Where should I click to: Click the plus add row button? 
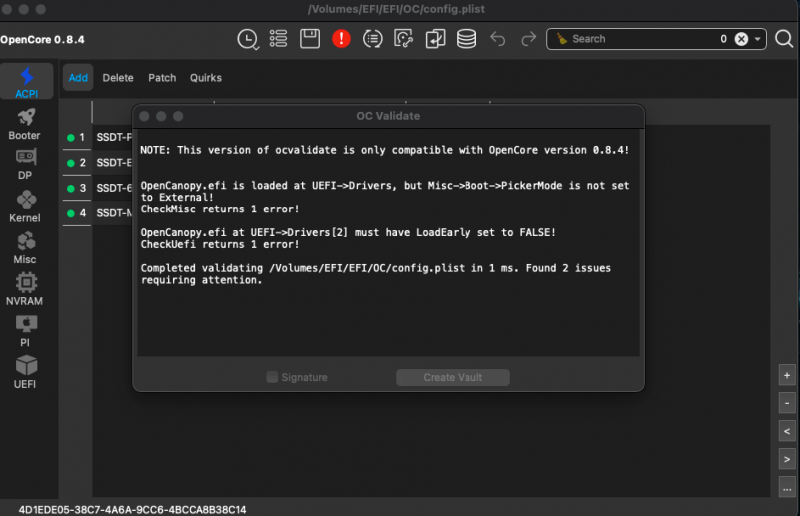[x=787, y=375]
